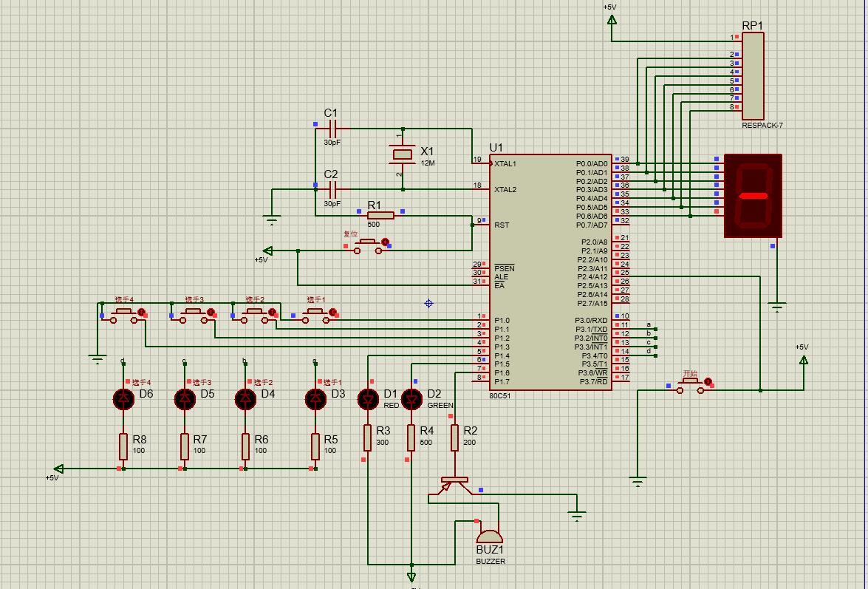Click the U1 80C51 microcontroller body
The image size is (868, 589).
tap(550, 273)
